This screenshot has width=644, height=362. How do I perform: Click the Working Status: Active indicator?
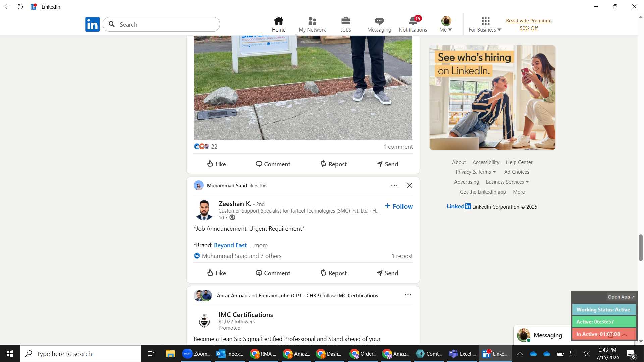click(603, 310)
